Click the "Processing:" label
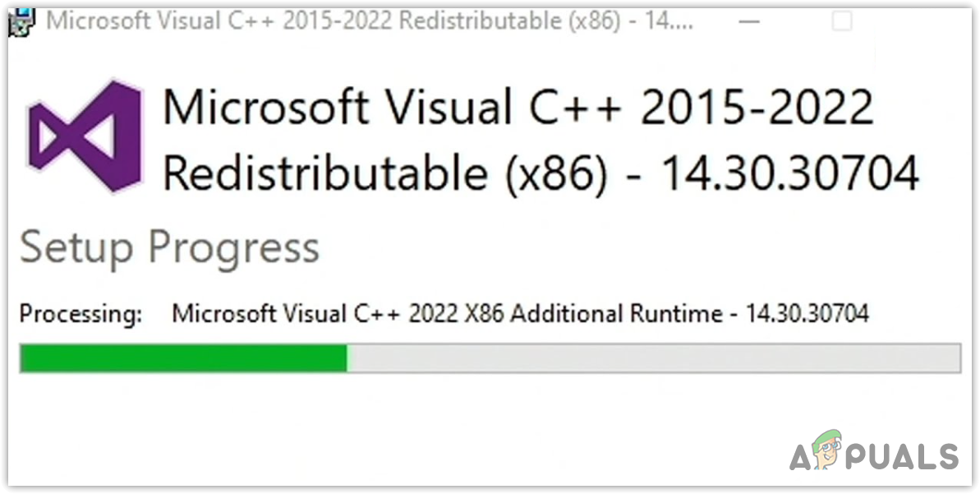The width and height of the screenshot is (980, 494). coord(81,314)
